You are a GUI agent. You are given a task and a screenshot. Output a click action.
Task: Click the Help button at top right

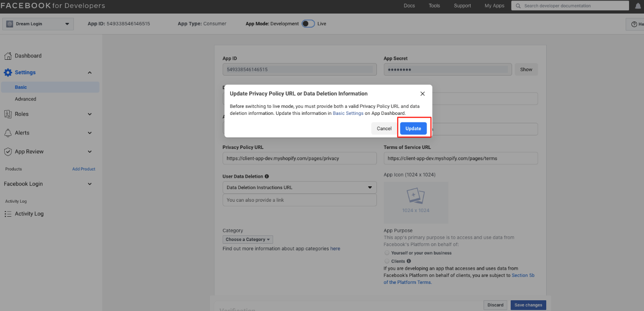635,24
